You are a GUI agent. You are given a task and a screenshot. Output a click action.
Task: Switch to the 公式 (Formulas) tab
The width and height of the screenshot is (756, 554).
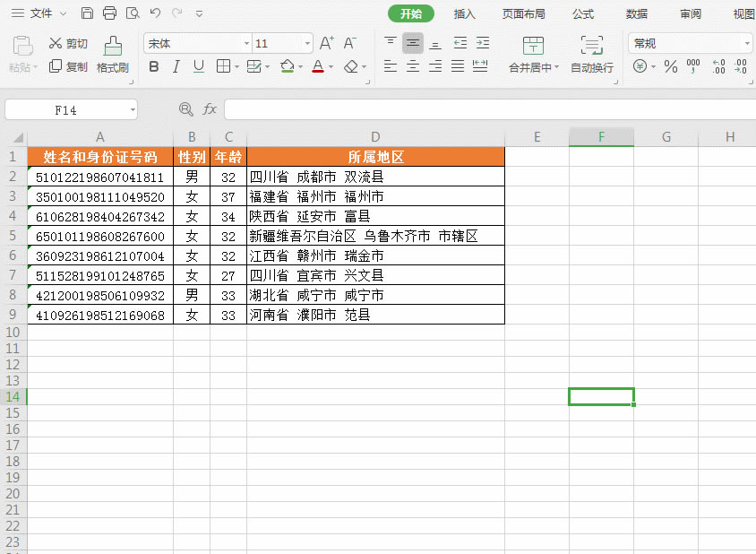583,14
